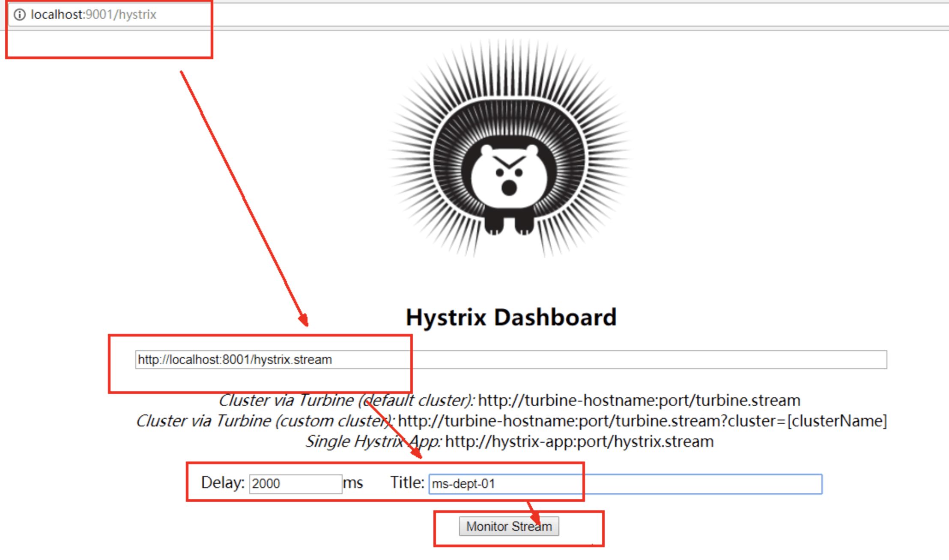The height and width of the screenshot is (560, 949).
Task: Click the hystrix-app:port/hystrix.stream example URL
Action: pyautogui.click(x=579, y=442)
